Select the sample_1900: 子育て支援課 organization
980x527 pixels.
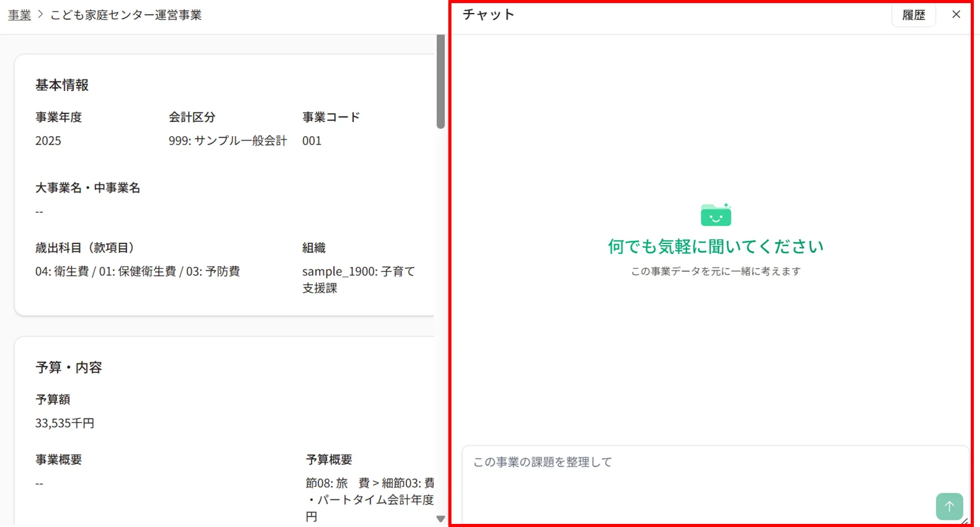point(358,279)
